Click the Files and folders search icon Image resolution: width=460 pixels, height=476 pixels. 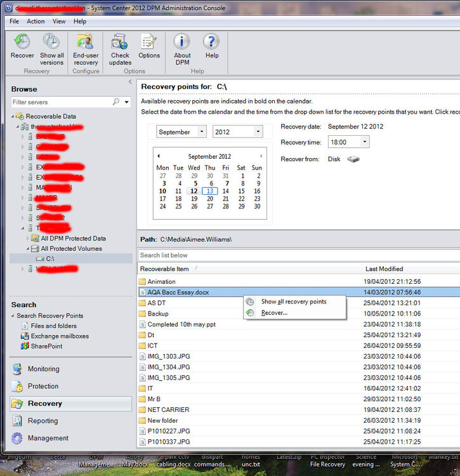(x=25, y=326)
